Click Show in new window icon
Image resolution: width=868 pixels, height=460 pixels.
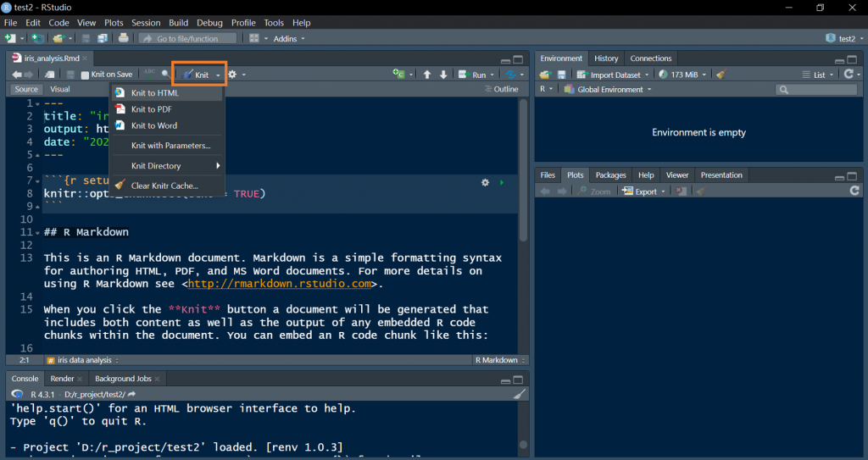point(50,75)
